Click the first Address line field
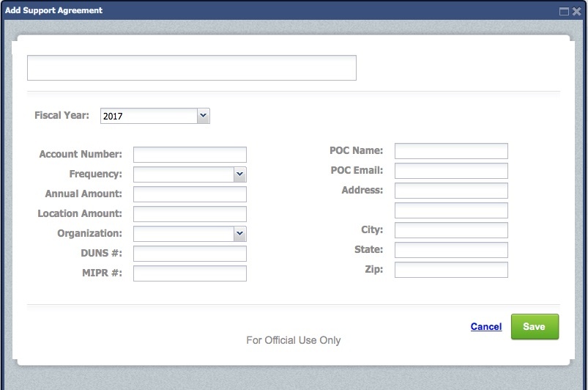Image resolution: width=588 pixels, height=390 pixels. click(451, 191)
